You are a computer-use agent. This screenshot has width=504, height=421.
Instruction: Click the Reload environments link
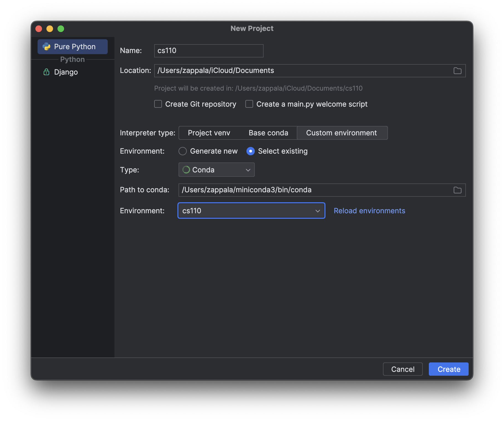[x=369, y=211]
